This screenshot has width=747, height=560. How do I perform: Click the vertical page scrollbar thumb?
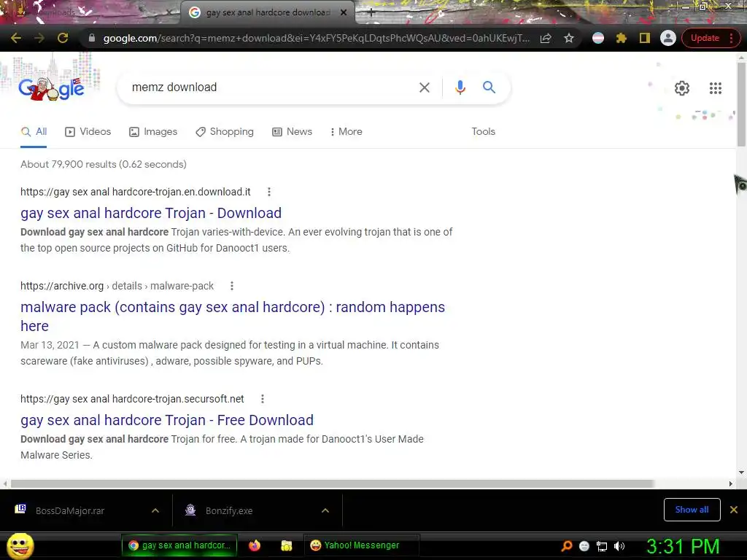point(741,104)
